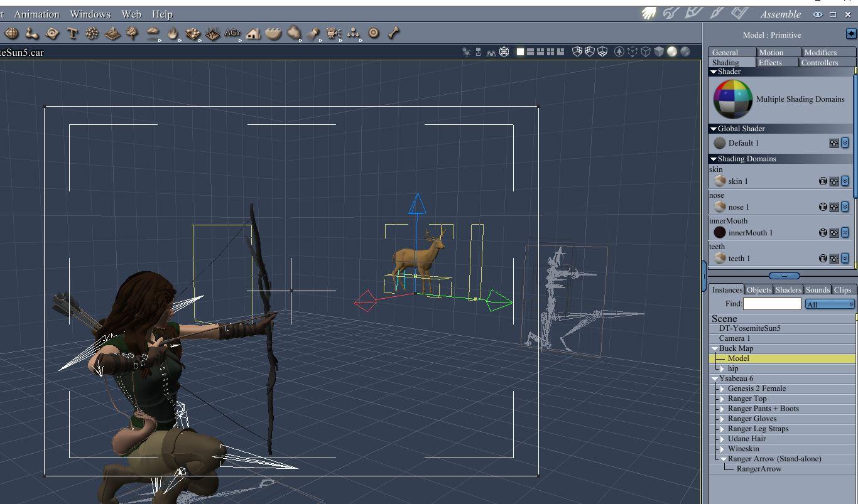Click the house architecture tool icon
858x504 pixels.
[253, 33]
